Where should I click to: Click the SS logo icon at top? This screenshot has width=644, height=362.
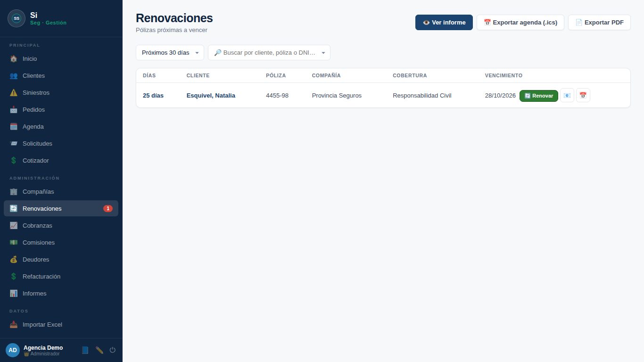(x=17, y=18)
